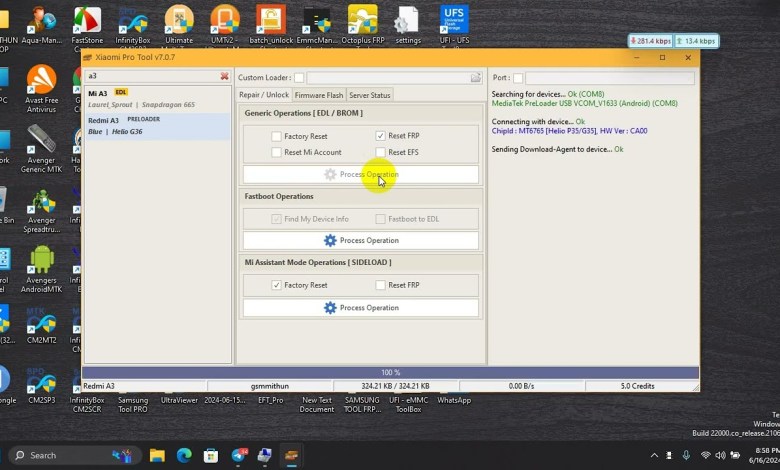The image size is (780, 470).
Task: Browse for custom loader file icon
Action: coord(476,78)
